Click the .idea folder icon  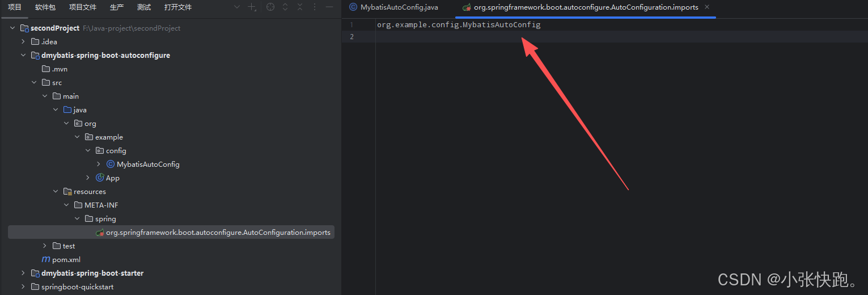[35, 41]
